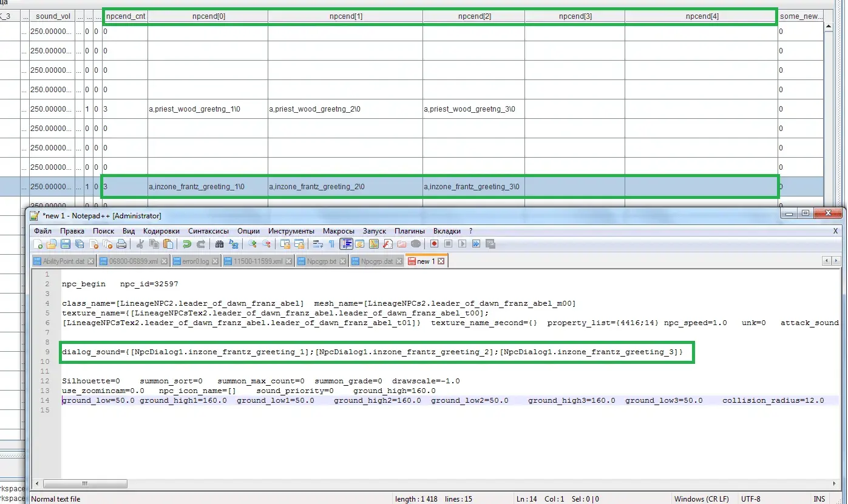Viewport: 848px width, 504px height.
Task: Click the X close-document button on menu bar
Action: [835, 231]
